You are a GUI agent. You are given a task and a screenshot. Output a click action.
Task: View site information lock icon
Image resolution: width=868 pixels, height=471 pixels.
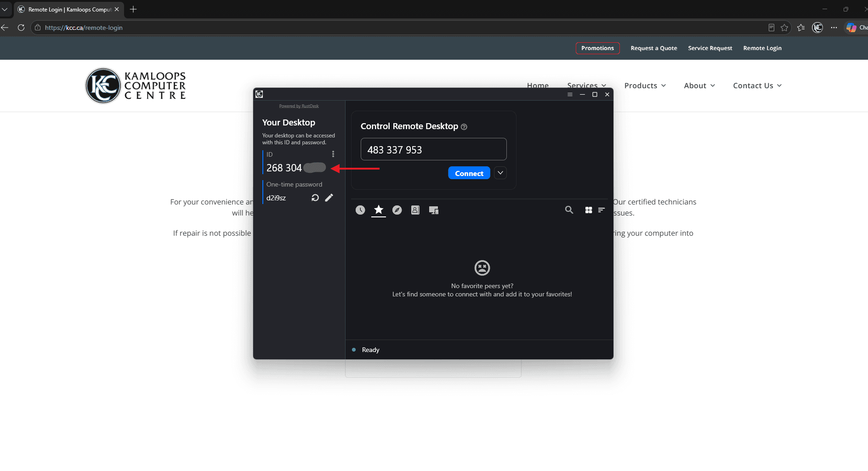[x=38, y=28]
